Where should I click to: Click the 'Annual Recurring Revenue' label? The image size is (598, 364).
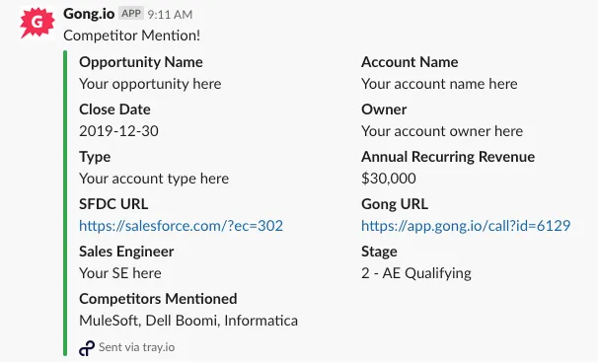(448, 157)
